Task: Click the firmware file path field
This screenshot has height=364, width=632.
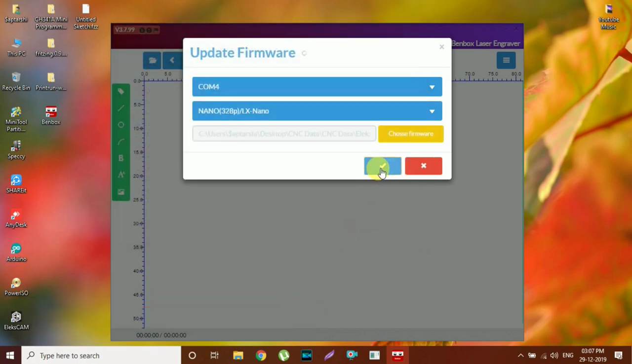Action: (284, 134)
